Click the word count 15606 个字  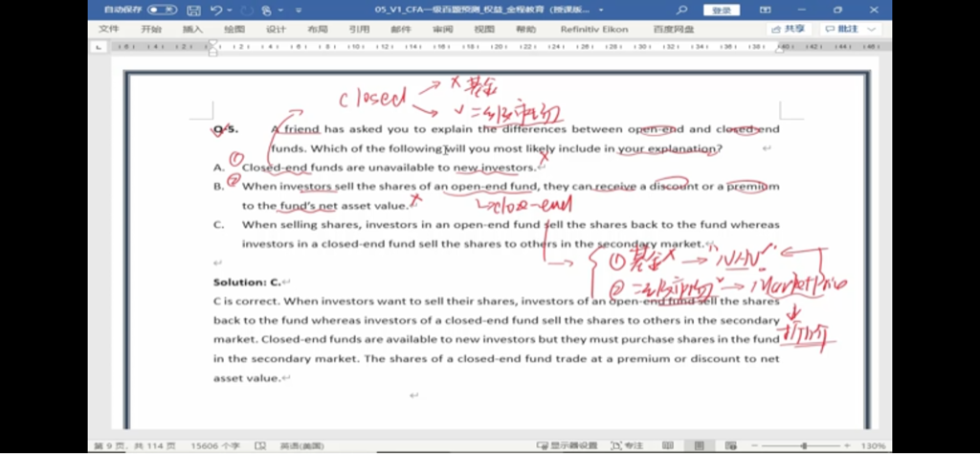(217, 446)
